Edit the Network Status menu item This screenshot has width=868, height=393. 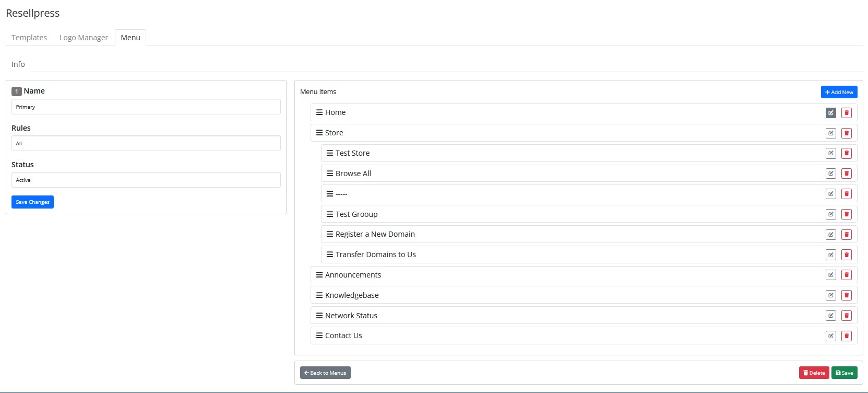pyautogui.click(x=830, y=316)
